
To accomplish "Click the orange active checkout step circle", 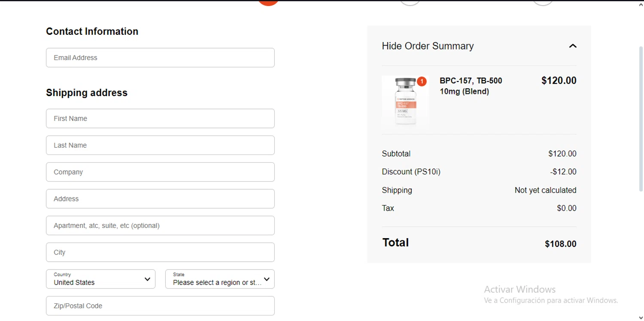I will pyautogui.click(x=269, y=2).
